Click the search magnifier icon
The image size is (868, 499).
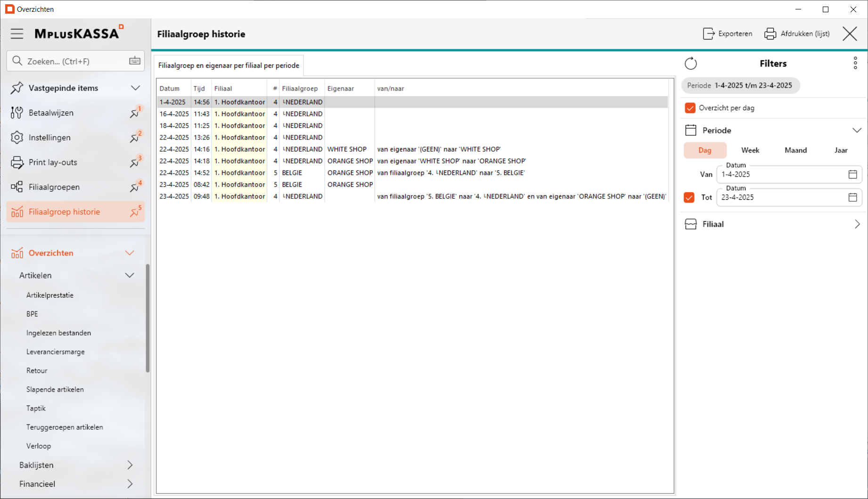(x=17, y=61)
